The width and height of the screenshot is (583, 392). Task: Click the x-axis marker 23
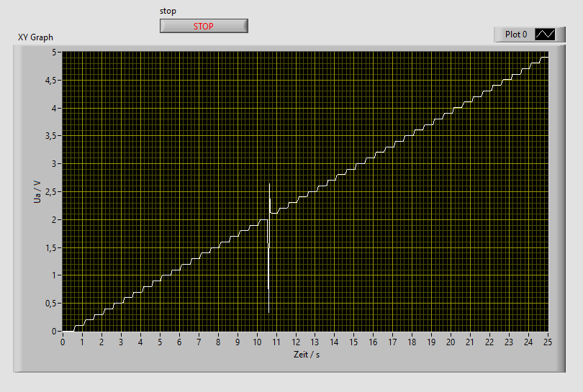pyautogui.click(x=509, y=342)
